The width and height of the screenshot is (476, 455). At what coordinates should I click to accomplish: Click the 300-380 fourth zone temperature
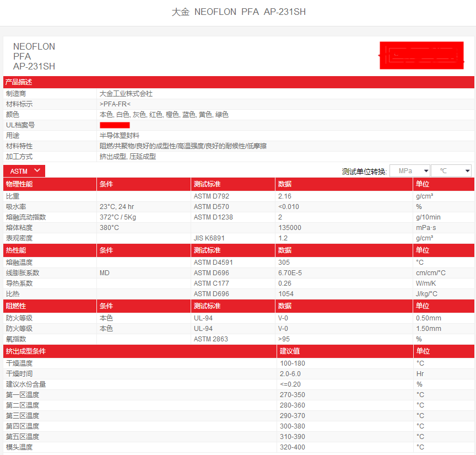coord(293,426)
